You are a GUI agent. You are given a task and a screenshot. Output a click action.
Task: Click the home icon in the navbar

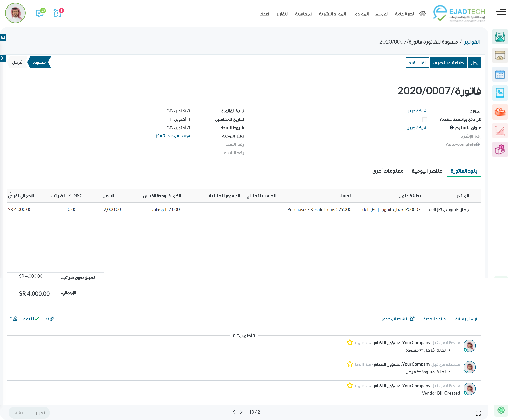point(422,13)
